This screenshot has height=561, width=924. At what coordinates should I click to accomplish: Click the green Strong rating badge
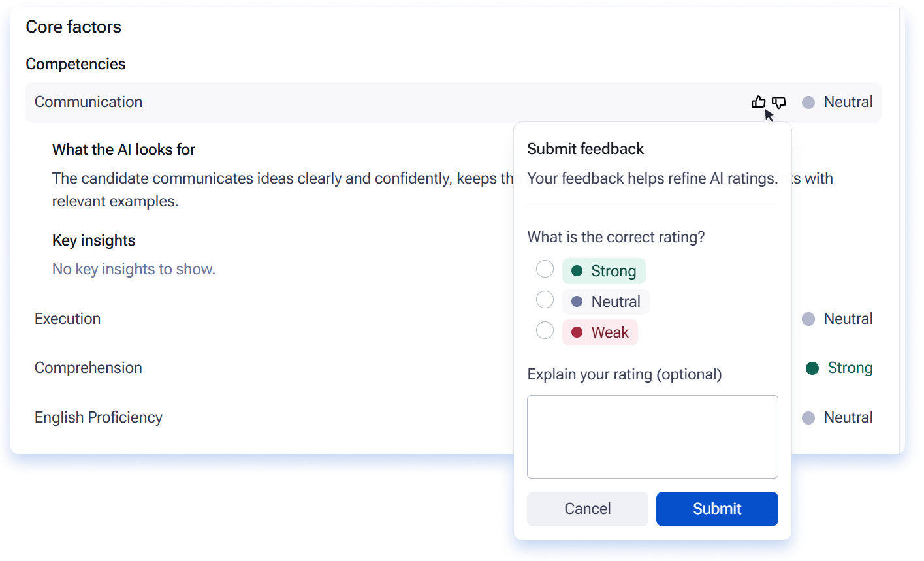604,271
